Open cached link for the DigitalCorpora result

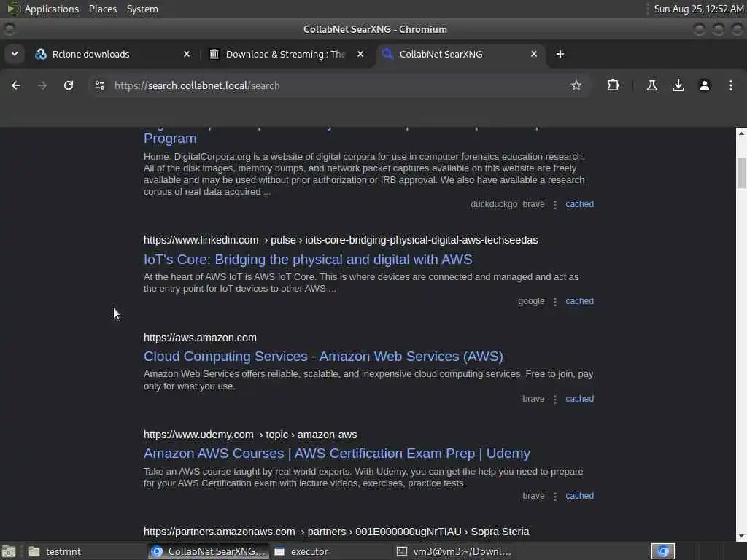pyautogui.click(x=579, y=204)
